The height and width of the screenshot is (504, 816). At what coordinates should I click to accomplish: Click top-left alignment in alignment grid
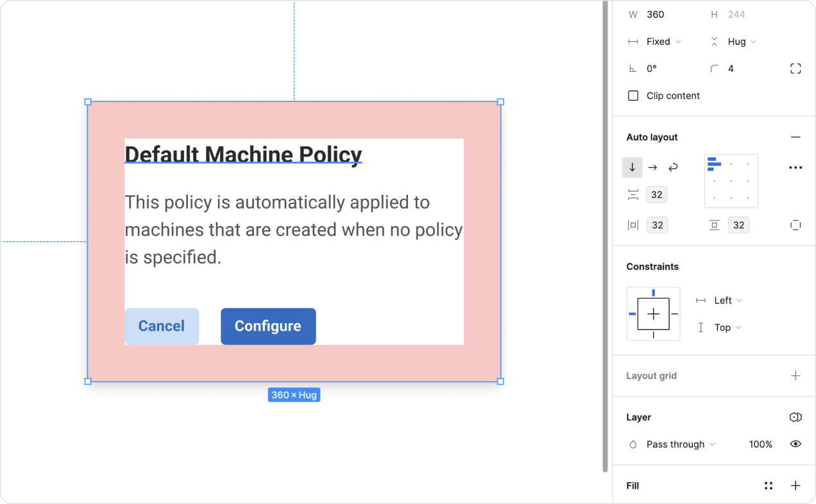click(x=714, y=164)
